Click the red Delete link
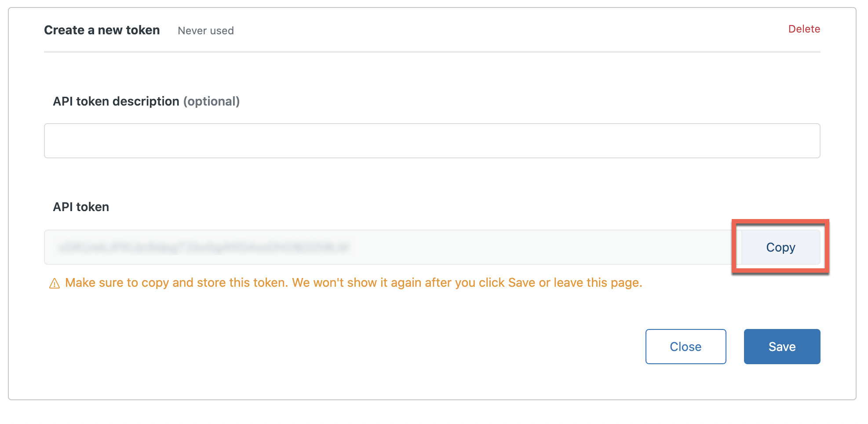Image resolution: width=868 pixels, height=424 pixels. (x=804, y=29)
